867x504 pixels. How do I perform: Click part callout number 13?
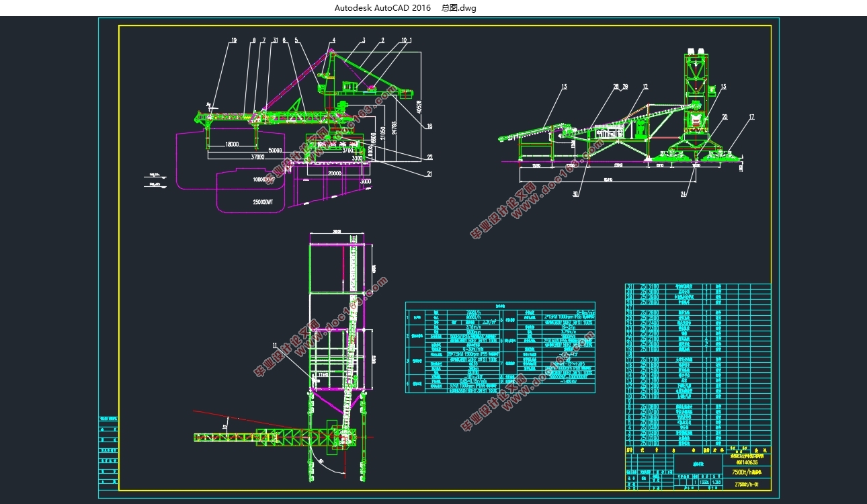click(x=564, y=87)
